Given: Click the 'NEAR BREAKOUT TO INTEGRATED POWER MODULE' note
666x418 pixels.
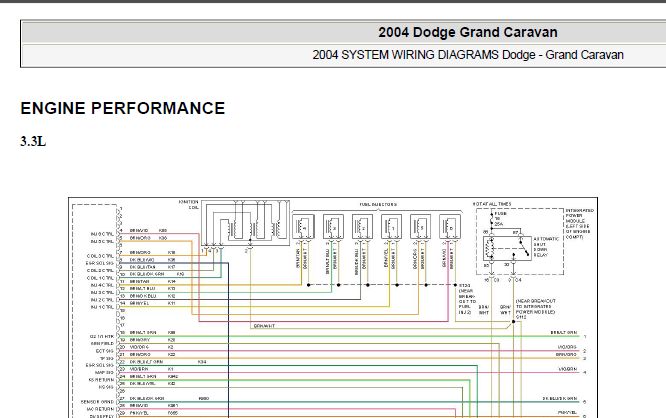Looking at the screenshot, I should coord(536,309).
